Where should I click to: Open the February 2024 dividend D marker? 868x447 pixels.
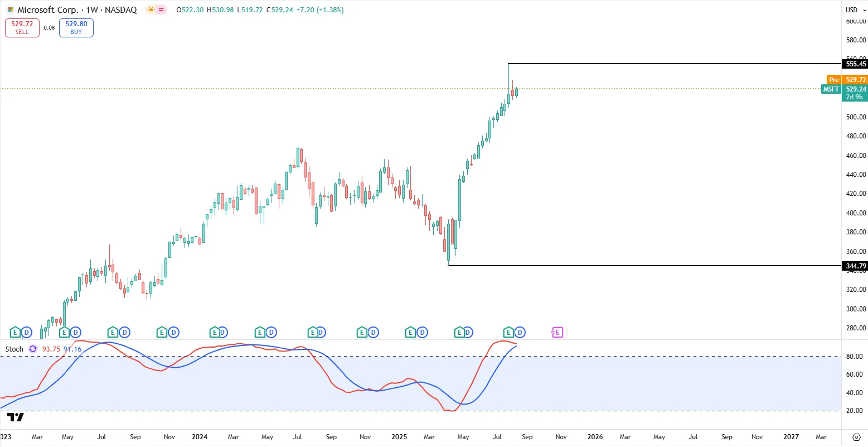click(x=222, y=333)
